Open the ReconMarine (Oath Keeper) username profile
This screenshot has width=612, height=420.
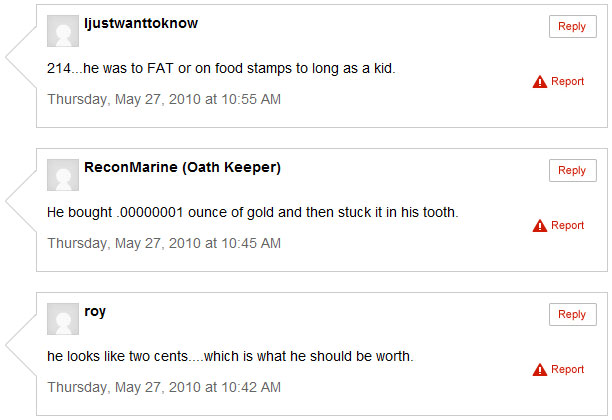click(182, 167)
